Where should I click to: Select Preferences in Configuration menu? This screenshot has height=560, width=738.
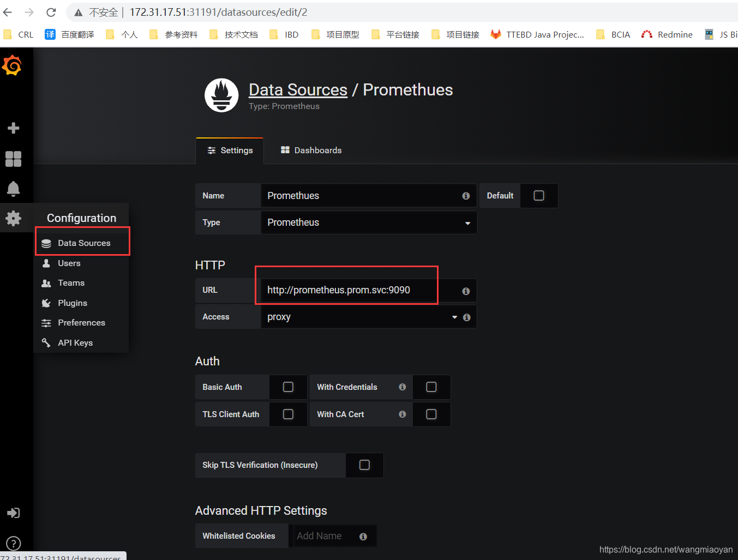pos(82,323)
